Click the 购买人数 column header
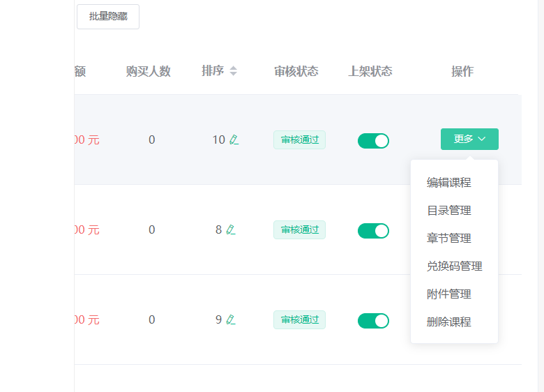This screenshot has height=392, width=544. (148, 71)
